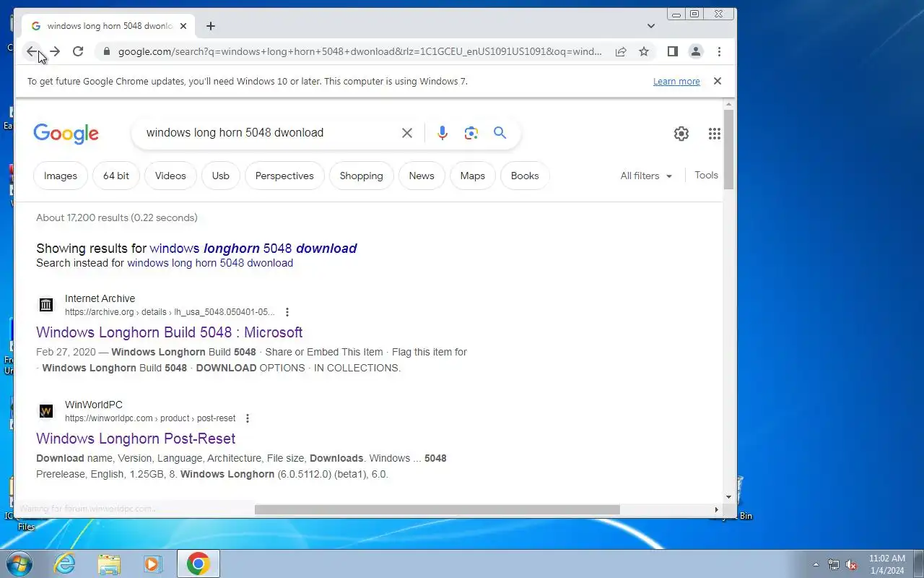The image size is (924, 578).
Task: Search instead for original misspelled query
Action: (x=210, y=263)
